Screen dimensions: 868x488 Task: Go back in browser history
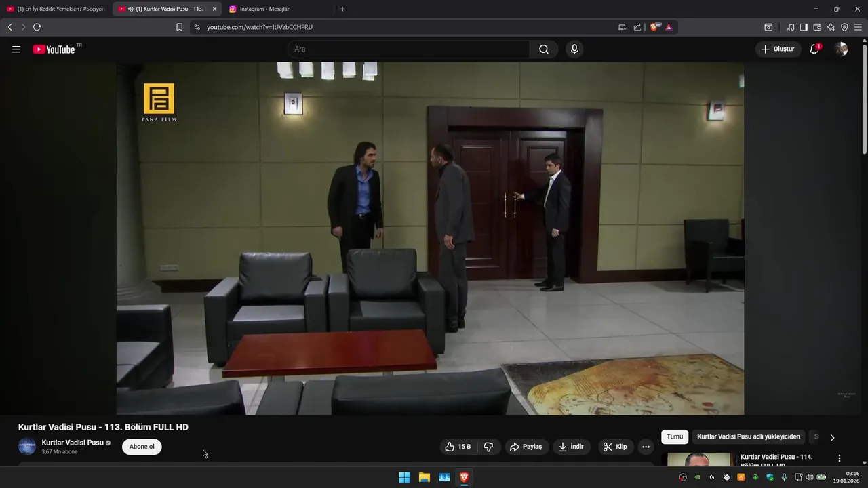[x=9, y=27]
